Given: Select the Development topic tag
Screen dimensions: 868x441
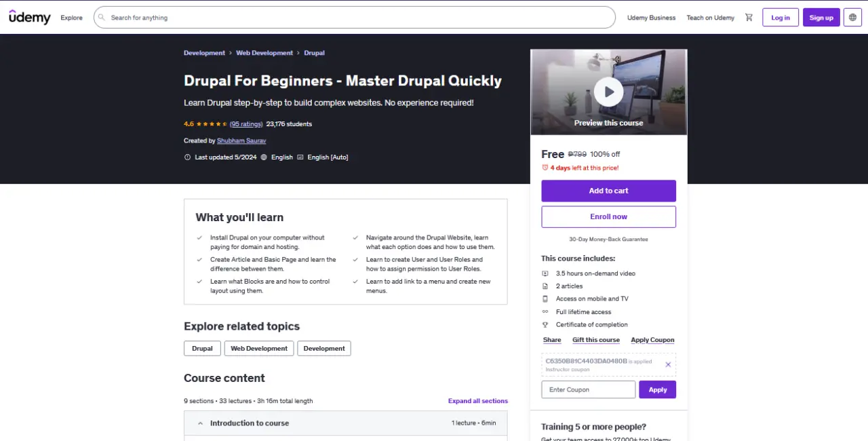Looking at the screenshot, I should click(x=324, y=349).
